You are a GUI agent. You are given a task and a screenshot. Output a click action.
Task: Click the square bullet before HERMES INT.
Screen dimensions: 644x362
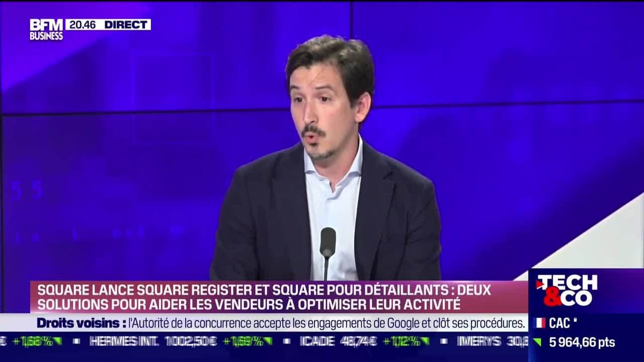tap(77, 341)
